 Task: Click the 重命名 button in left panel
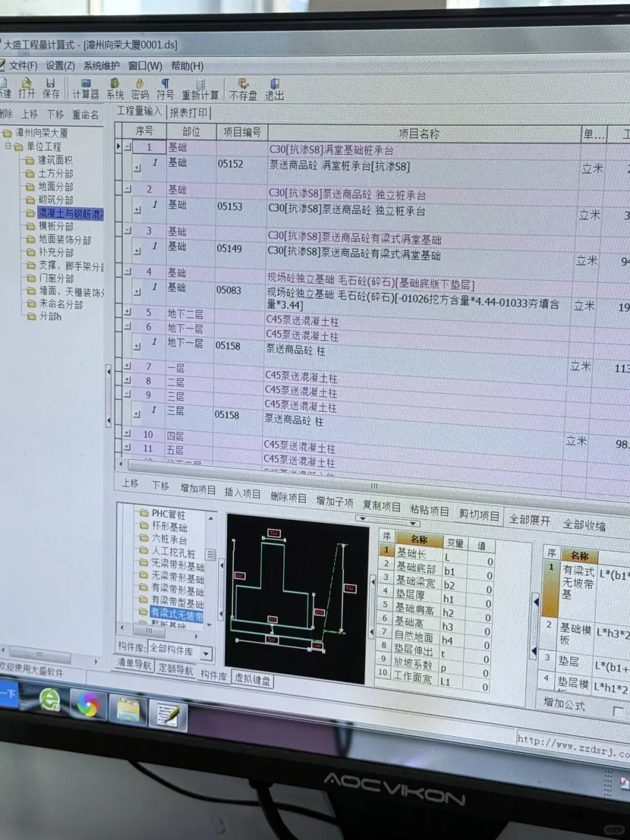(x=85, y=115)
